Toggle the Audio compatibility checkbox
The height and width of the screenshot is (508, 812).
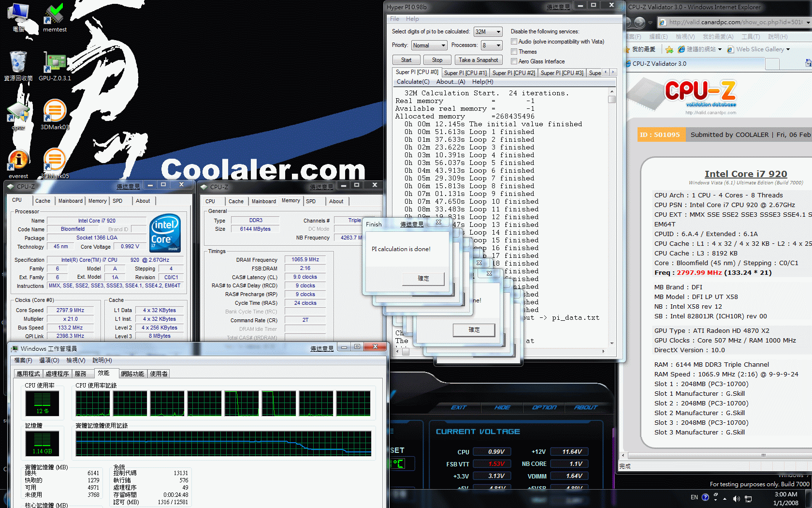click(514, 42)
